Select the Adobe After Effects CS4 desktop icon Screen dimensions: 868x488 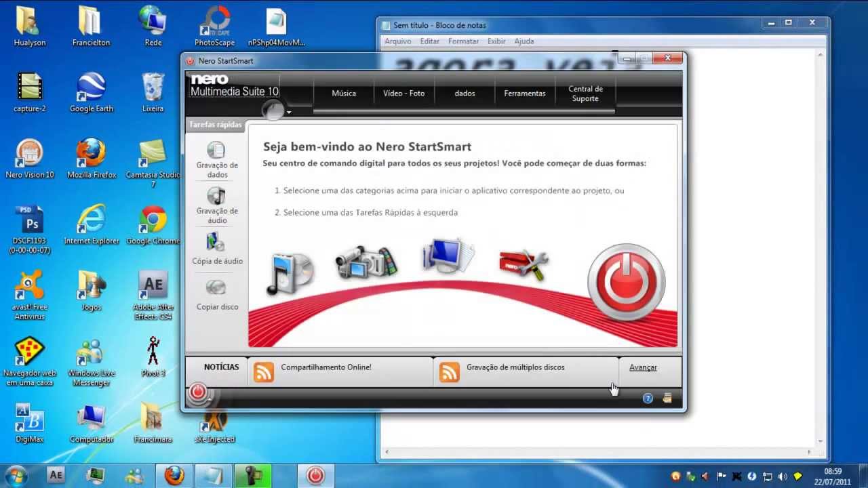[x=153, y=296]
